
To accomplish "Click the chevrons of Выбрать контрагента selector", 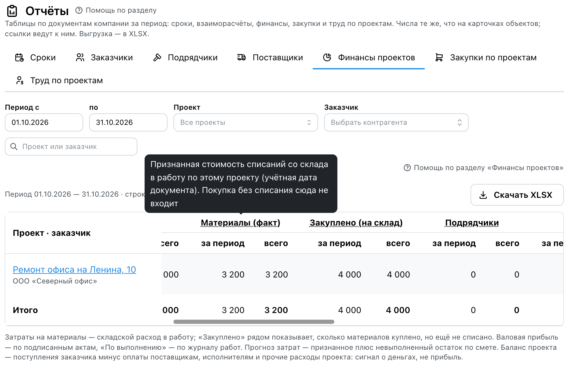I will tap(460, 122).
